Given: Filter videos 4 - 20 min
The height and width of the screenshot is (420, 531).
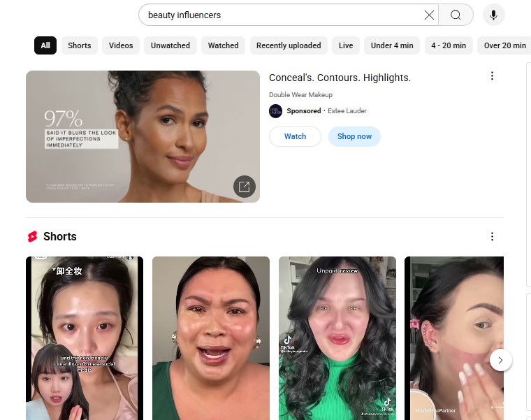Looking at the screenshot, I should tap(449, 45).
